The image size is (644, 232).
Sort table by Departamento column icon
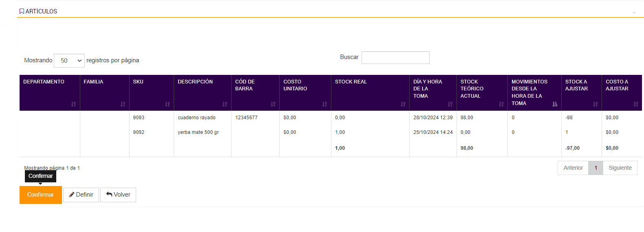click(x=73, y=104)
